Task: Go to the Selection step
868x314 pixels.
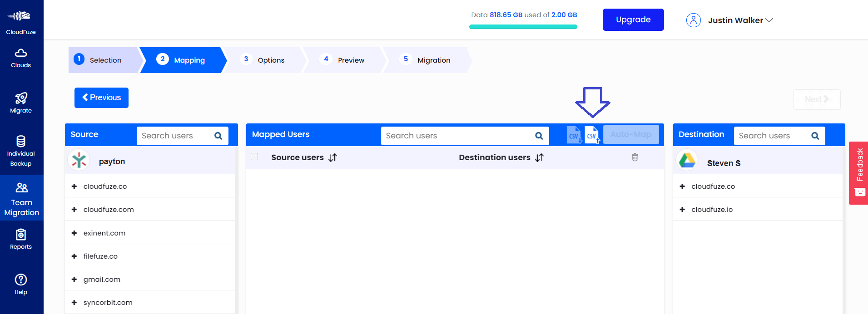Action: (105, 60)
